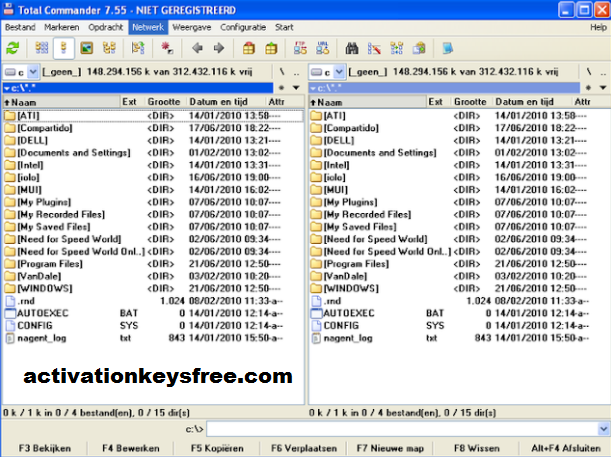
Task: Click left pane root directory backslash button
Action: coord(282,72)
